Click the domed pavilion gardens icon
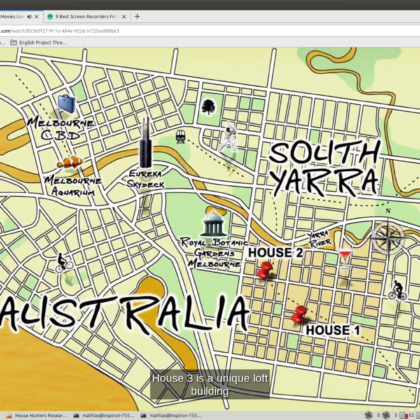The width and height of the screenshot is (420, 420). click(x=213, y=224)
